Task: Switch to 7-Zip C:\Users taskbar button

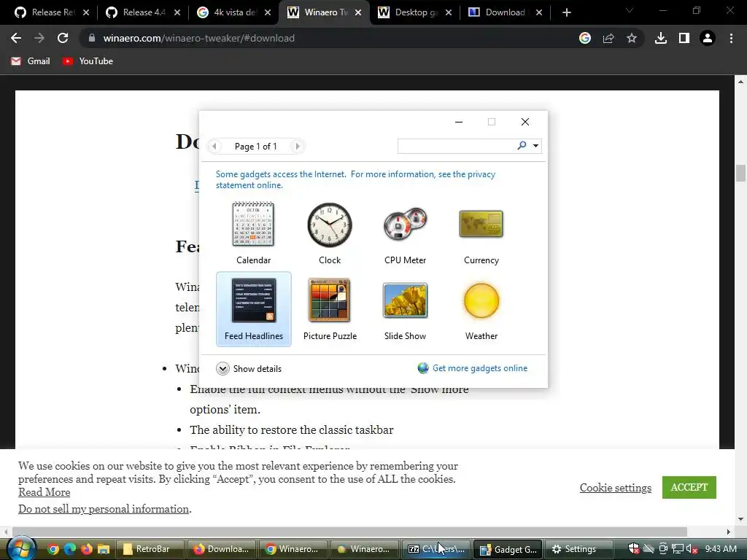Action: coord(436,549)
